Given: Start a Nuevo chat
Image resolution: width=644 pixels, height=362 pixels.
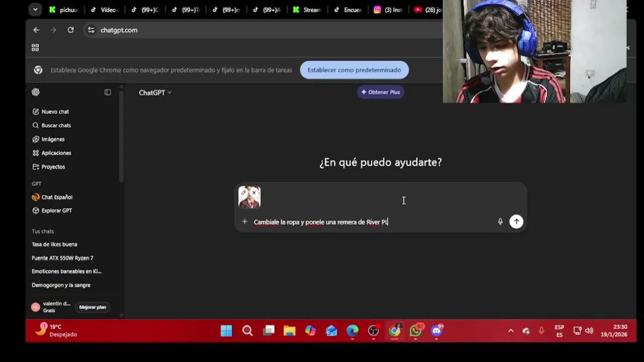Looking at the screenshot, I should 50,112.
